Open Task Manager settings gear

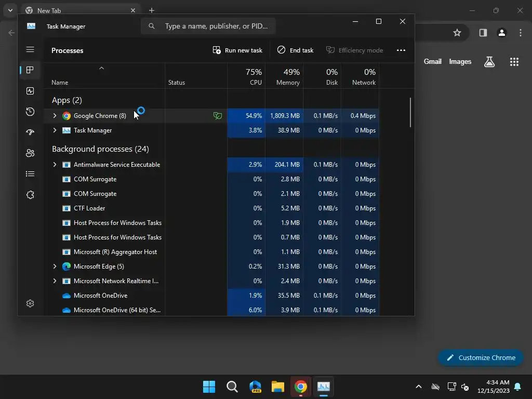(30, 303)
